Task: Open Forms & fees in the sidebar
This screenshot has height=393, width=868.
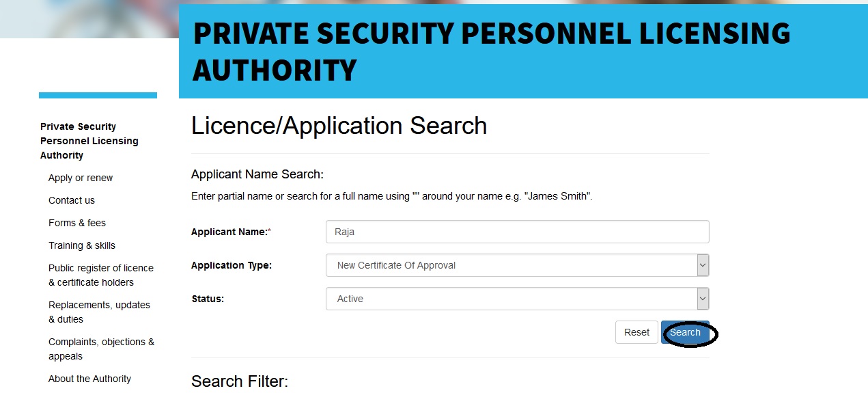Action: point(77,223)
